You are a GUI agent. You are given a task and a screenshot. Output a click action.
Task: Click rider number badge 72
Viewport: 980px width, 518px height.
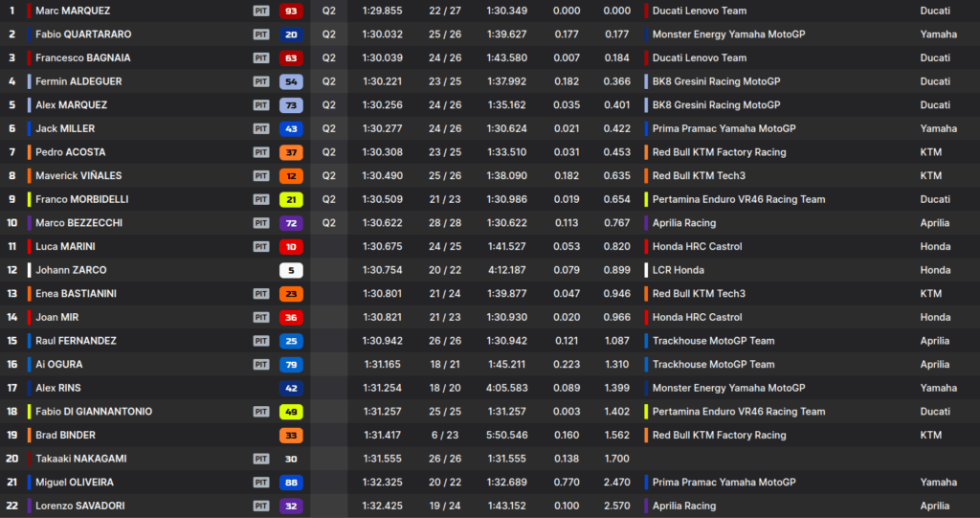(291, 223)
